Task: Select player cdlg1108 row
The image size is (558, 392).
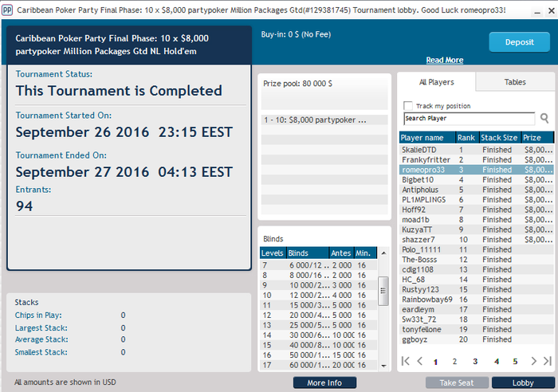Action: pos(477,269)
